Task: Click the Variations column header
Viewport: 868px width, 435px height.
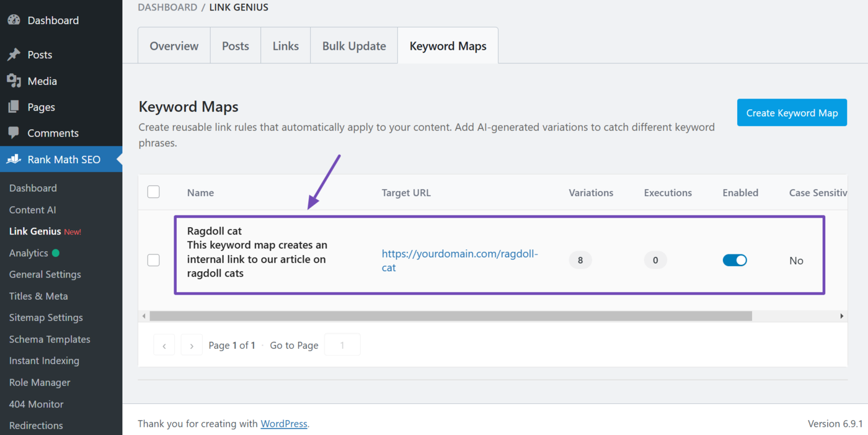Action: [591, 192]
